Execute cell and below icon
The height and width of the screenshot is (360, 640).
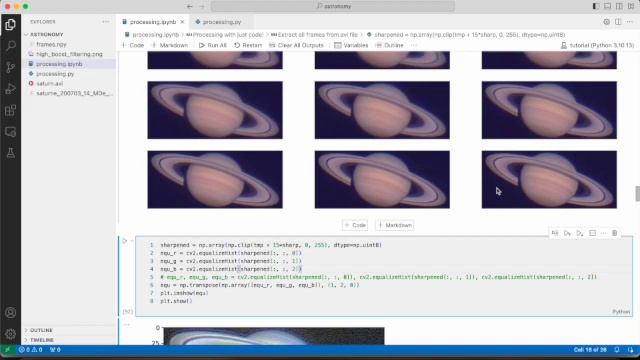[x=580, y=233]
